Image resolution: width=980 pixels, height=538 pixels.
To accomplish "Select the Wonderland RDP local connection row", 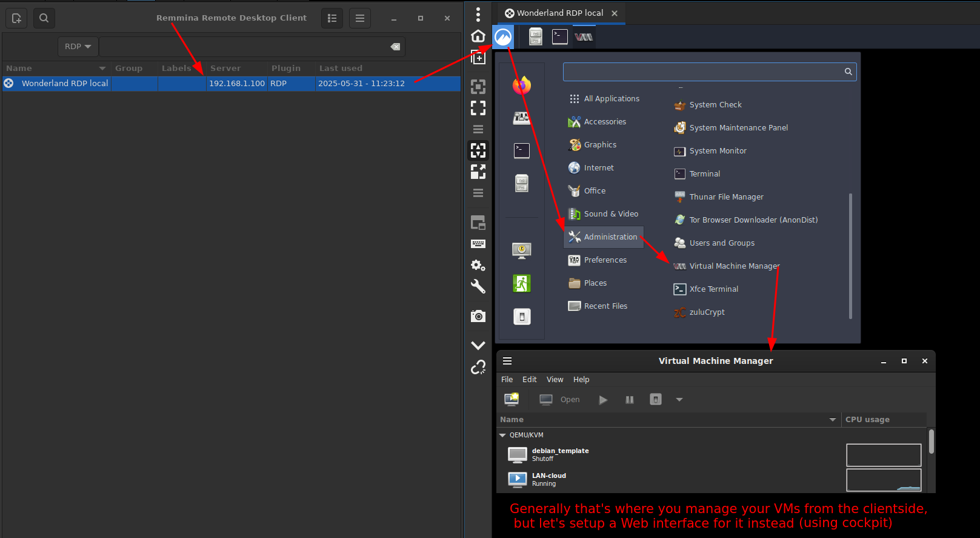I will (x=231, y=84).
